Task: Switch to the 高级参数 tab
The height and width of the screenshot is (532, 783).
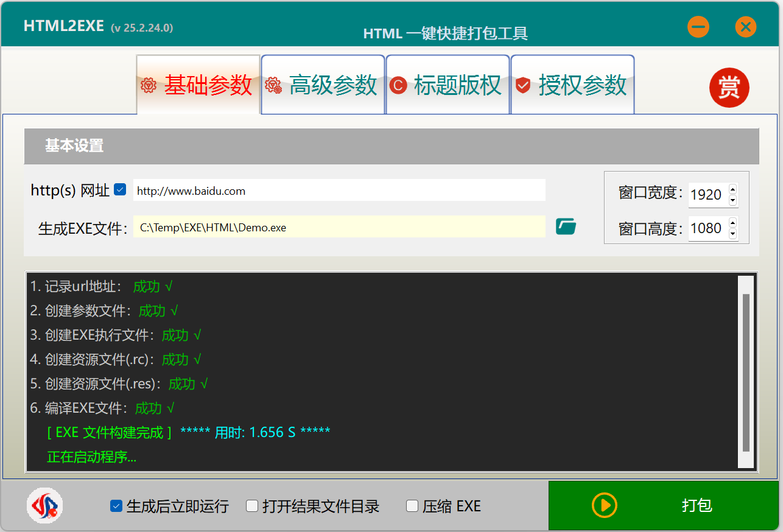Action: click(x=323, y=85)
